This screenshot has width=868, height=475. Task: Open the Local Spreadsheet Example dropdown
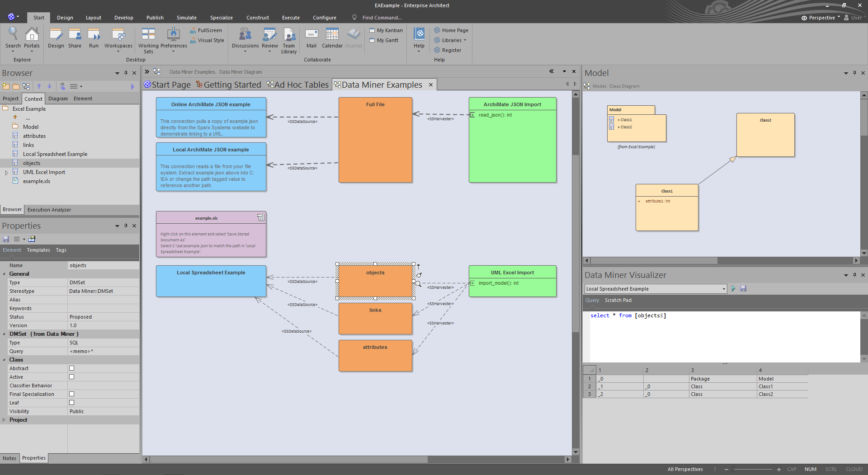click(x=723, y=289)
